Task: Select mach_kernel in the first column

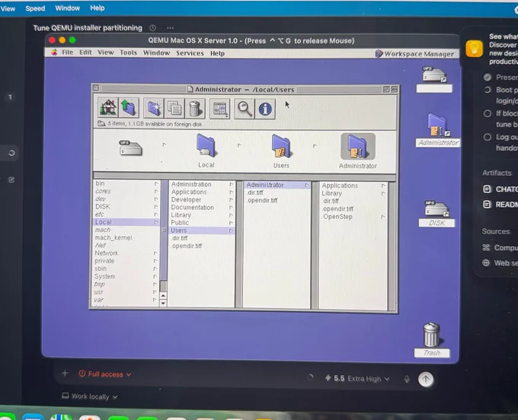Action: click(x=114, y=237)
